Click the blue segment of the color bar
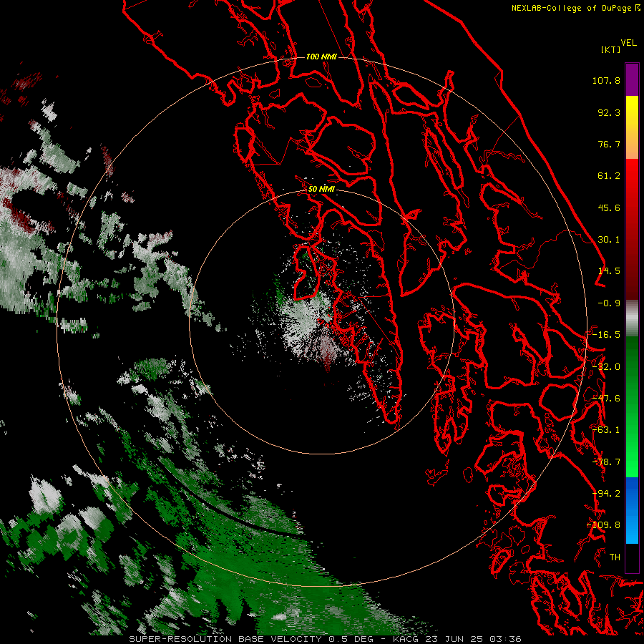The width and height of the screenshot is (644, 644). coord(632,510)
